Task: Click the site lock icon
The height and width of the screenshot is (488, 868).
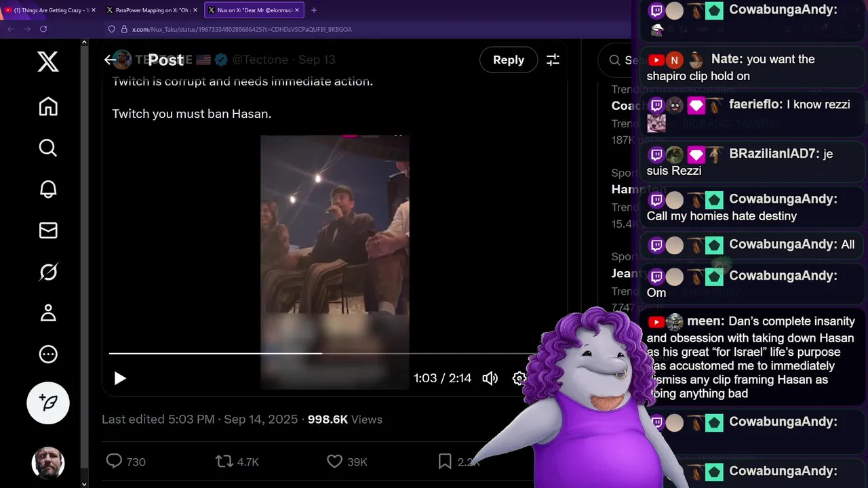Action: click(124, 29)
